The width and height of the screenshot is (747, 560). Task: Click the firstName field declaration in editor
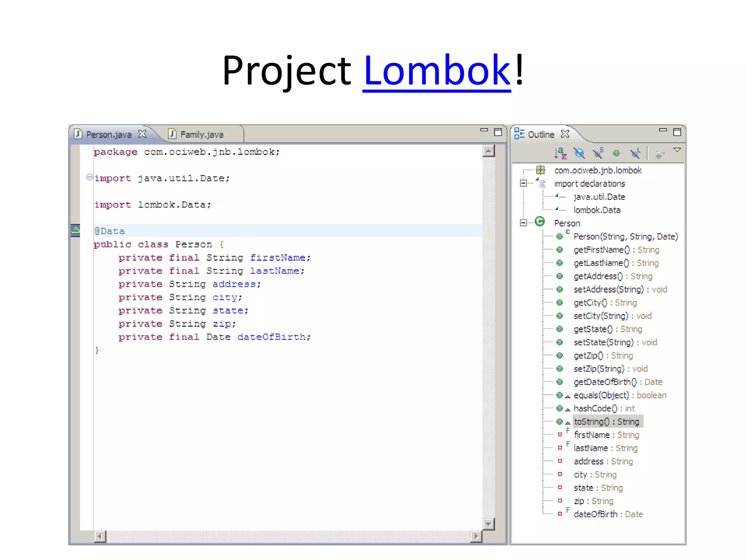pyautogui.click(x=215, y=257)
